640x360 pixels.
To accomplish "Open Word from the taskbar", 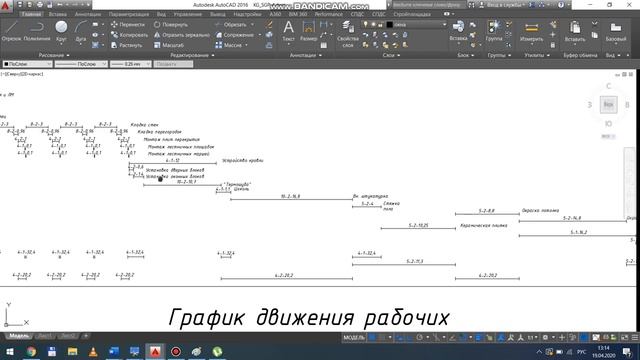I will 114,351.
